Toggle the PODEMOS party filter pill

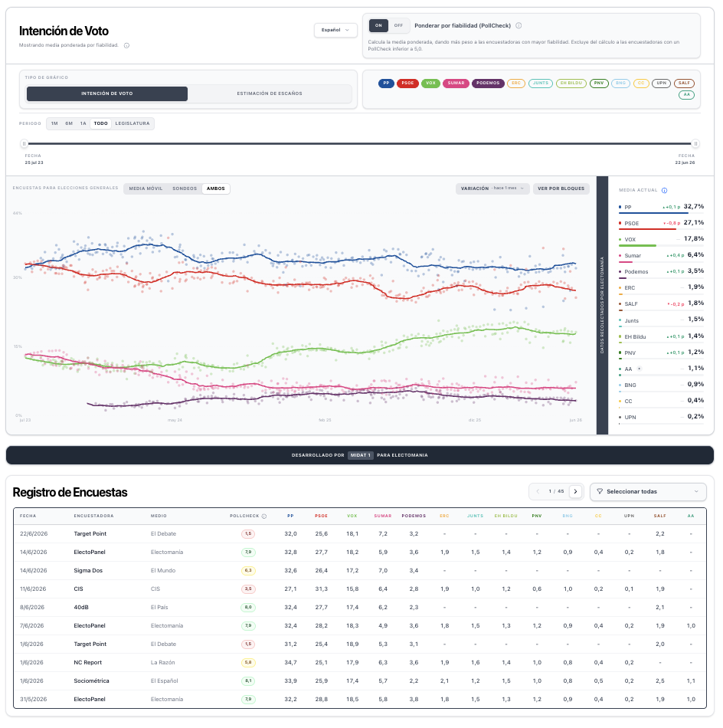click(x=488, y=83)
